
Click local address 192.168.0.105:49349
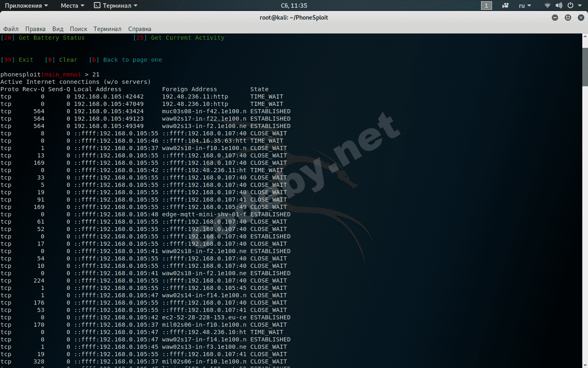[109, 126]
